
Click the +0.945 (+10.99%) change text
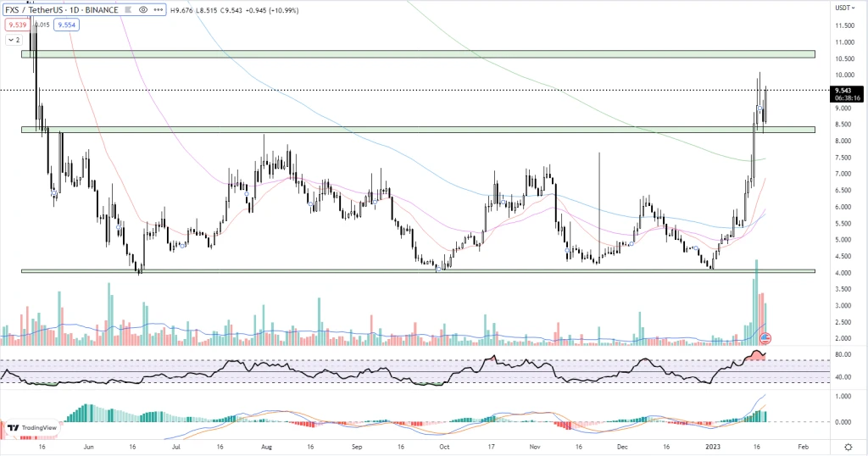tap(271, 10)
